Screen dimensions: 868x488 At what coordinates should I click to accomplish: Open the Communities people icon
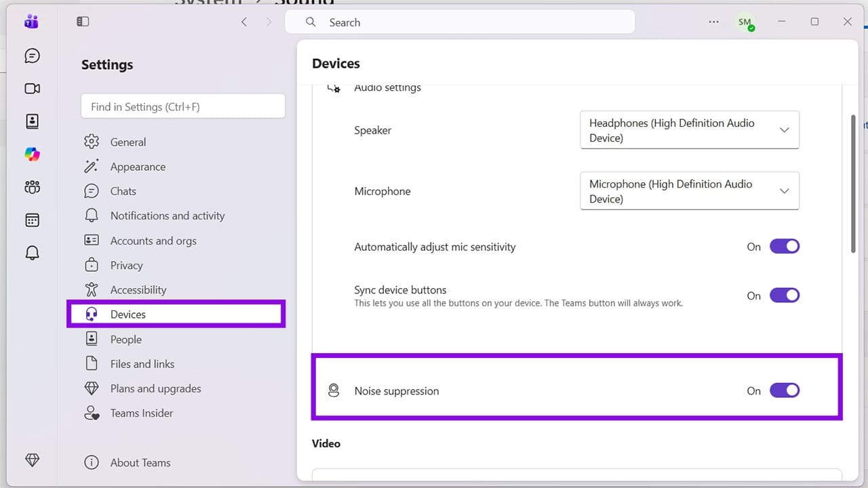[32, 187]
